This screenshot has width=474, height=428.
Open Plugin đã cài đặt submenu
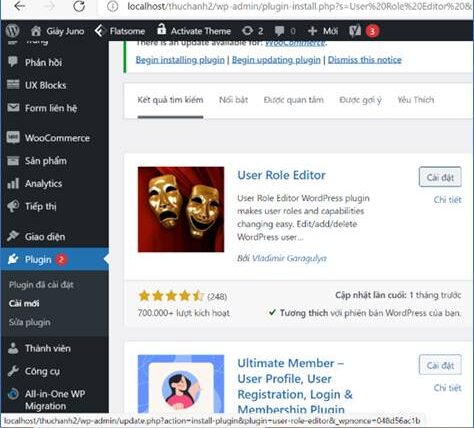coord(41,285)
